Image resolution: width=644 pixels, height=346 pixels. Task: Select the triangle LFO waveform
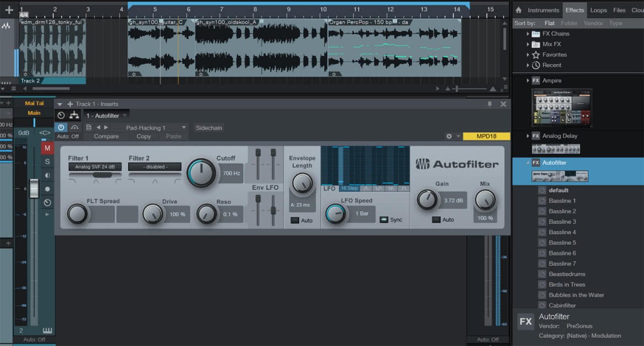pos(366,188)
